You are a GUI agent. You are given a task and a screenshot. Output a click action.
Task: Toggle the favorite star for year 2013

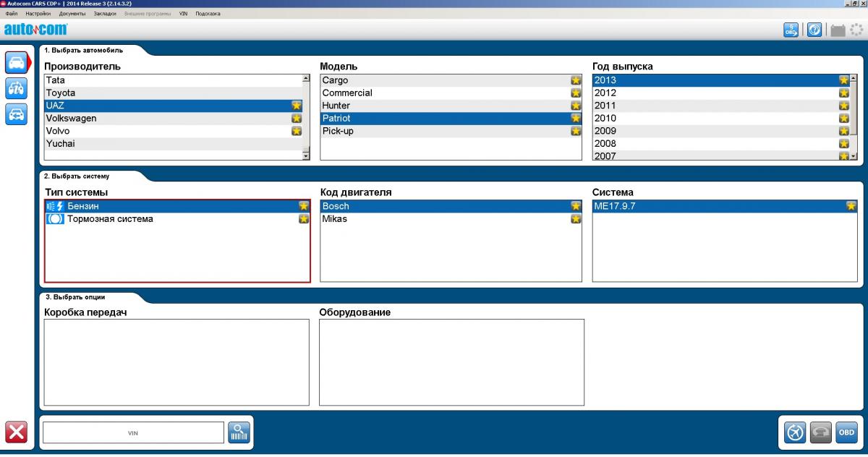pyautogui.click(x=843, y=80)
